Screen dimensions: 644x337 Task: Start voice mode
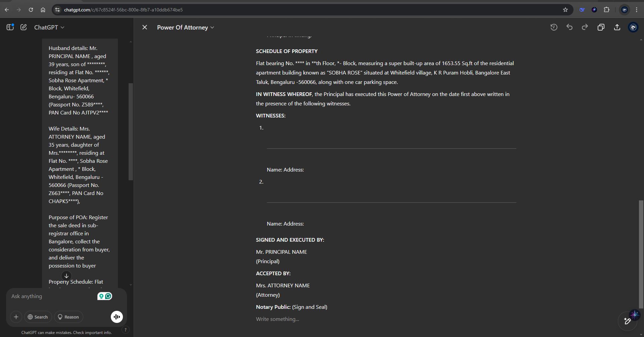(x=117, y=317)
